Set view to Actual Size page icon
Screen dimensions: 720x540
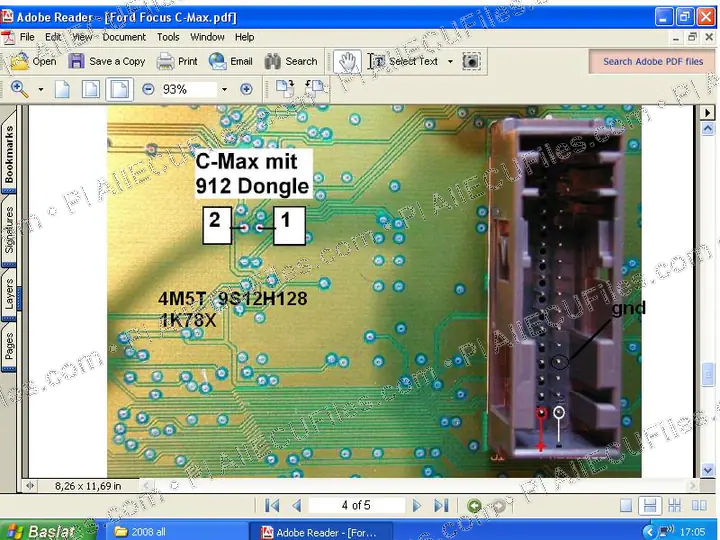click(x=62, y=89)
